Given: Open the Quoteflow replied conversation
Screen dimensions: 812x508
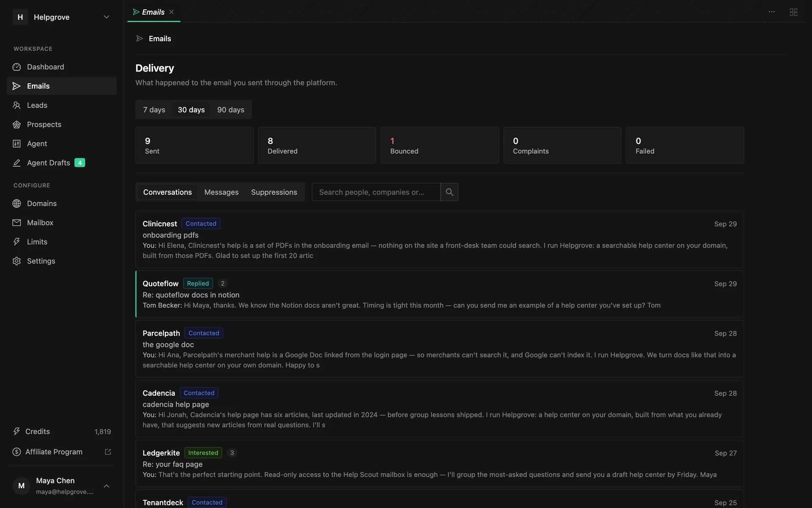Looking at the screenshot, I should 439,294.
